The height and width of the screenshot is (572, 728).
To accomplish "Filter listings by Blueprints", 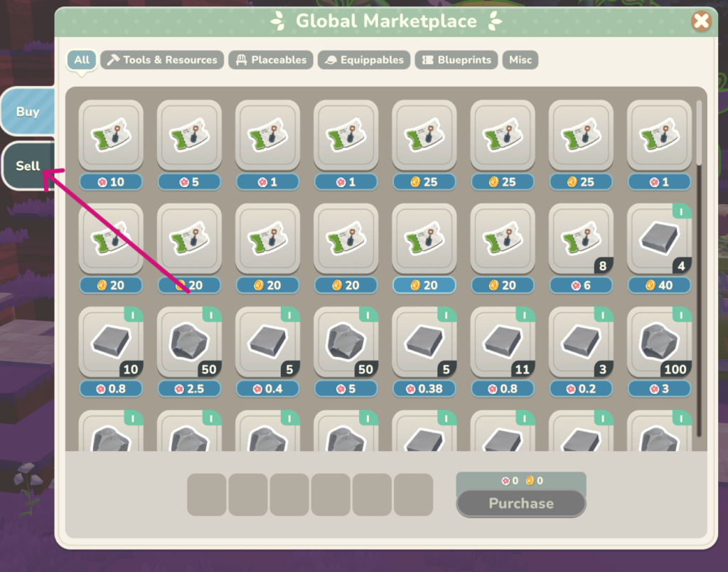I will [456, 60].
